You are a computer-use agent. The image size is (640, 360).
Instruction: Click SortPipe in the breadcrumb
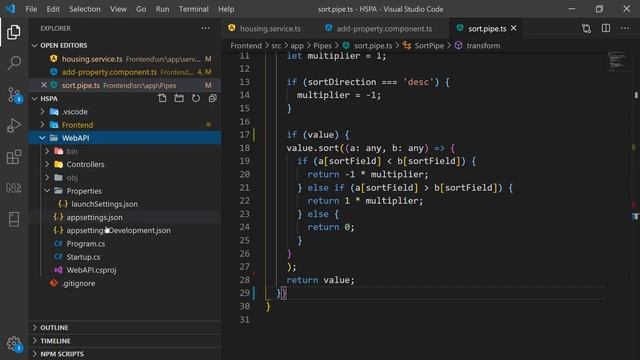tap(429, 46)
